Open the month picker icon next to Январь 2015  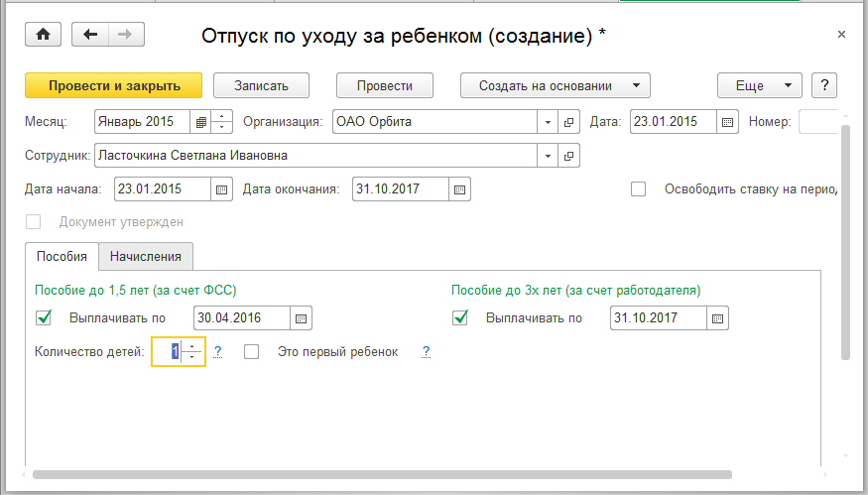click(201, 122)
